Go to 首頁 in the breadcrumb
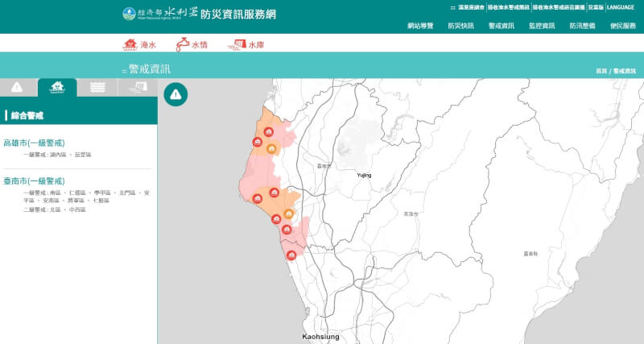644x344 pixels. pyautogui.click(x=601, y=71)
